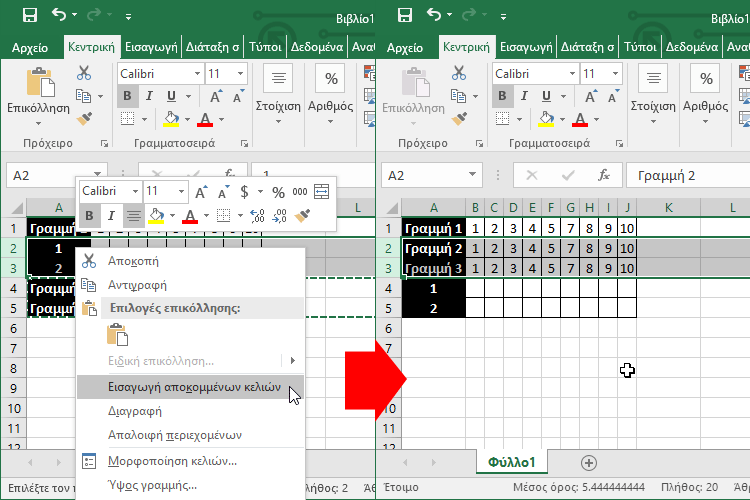The image size is (750, 500).
Task: Choose Εισαγωγή αποκομμένων κελιών menu entry
Action: tap(190, 387)
